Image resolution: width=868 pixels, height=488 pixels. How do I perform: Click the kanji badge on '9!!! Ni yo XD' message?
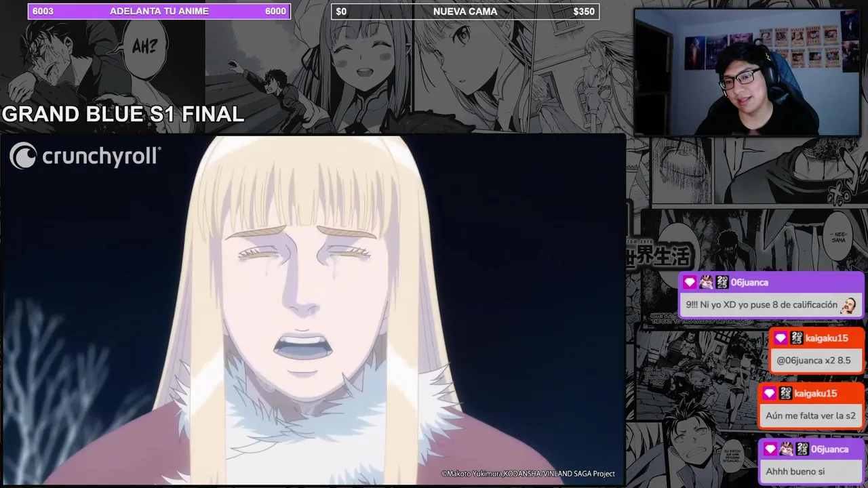(x=722, y=282)
